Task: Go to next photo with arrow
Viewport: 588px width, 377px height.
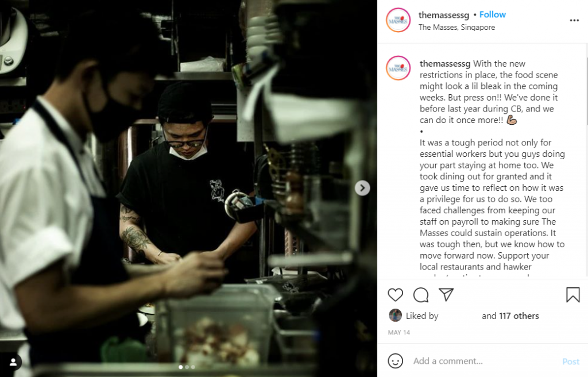Action: [x=362, y=188]
